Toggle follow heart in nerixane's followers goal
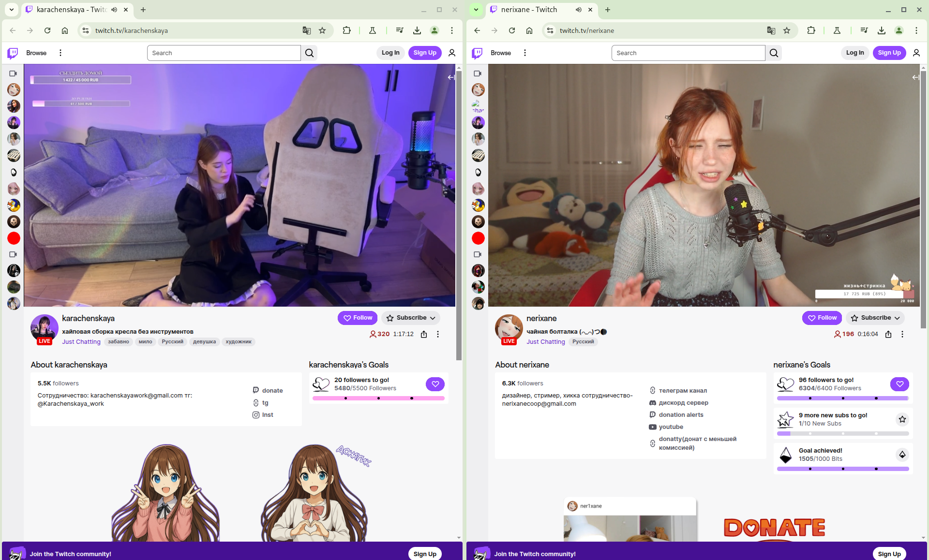This screenshot has height=560, width=929. point(899,384)
